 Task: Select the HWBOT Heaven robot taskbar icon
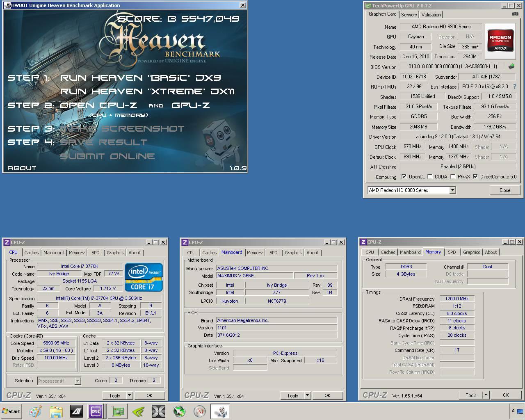pyautogui.click(x=220, y=411)
